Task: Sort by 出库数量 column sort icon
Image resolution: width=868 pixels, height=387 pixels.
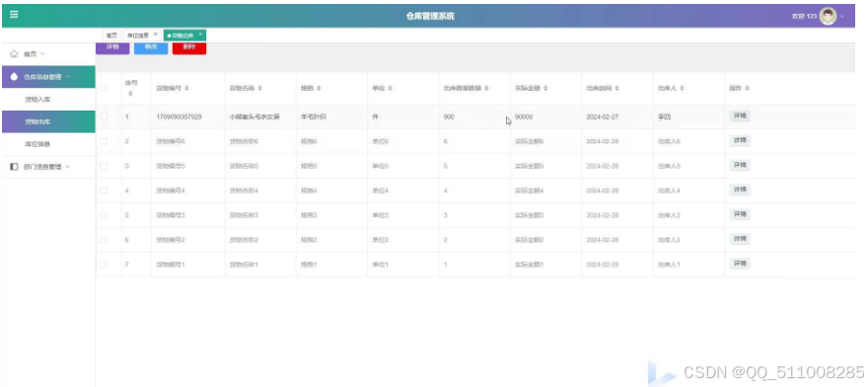Action: (x=486, y=89)
